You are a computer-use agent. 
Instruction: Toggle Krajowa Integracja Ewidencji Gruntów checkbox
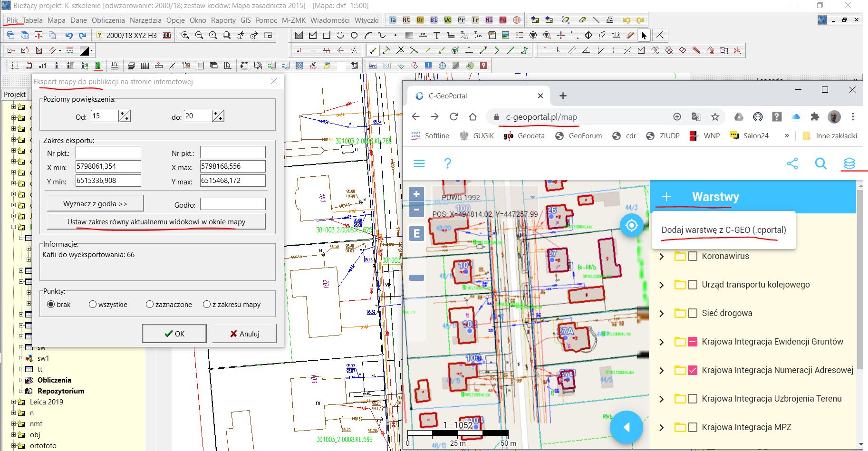[x=693, y=342]
